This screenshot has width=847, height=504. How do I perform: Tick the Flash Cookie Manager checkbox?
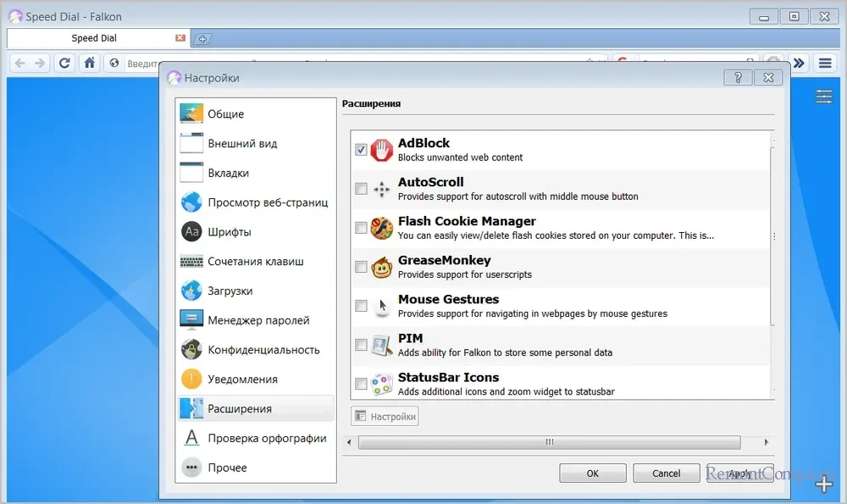coord(361,228)
